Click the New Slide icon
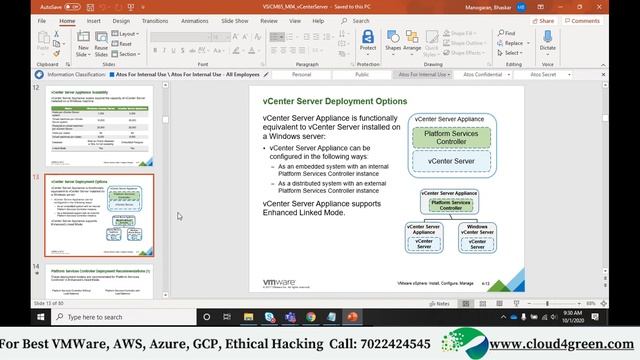640x360 pixels. coord(83,37)
